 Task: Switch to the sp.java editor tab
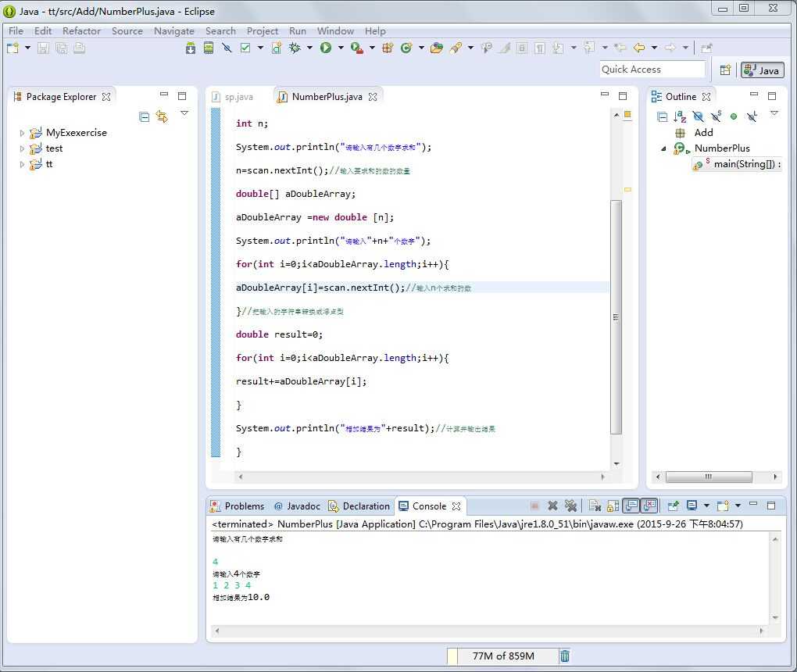click(238, 97)
